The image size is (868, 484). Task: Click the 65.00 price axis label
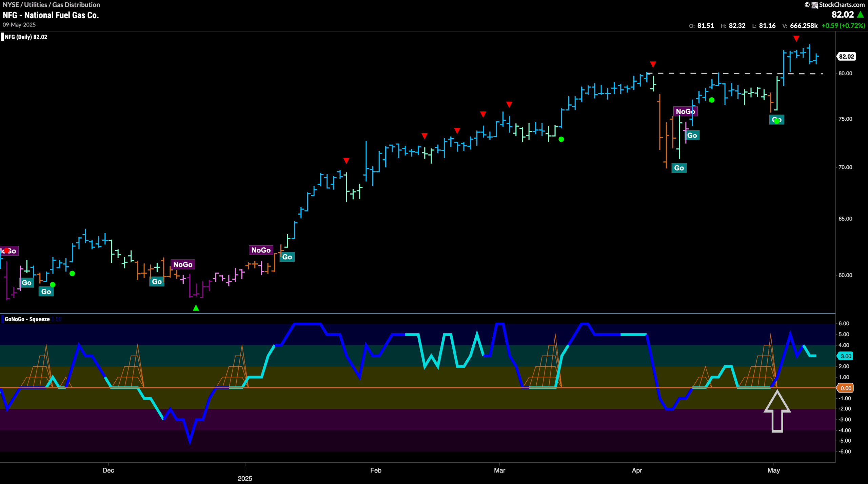point(845,219)
